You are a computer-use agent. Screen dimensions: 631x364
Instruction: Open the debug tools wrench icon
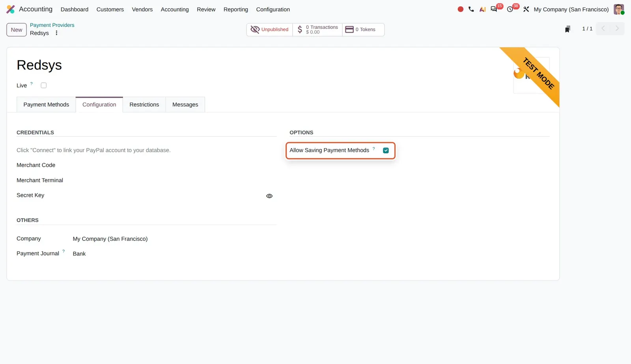click(x=526, y=9)
